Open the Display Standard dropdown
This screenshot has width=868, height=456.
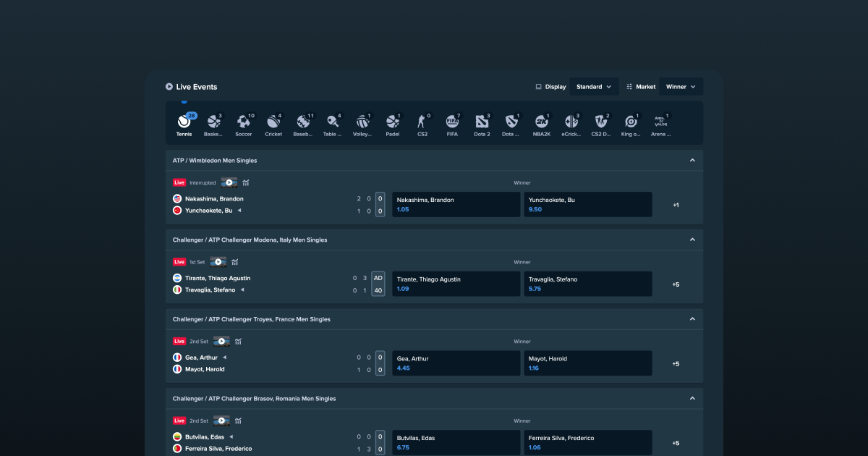(594, 87)
